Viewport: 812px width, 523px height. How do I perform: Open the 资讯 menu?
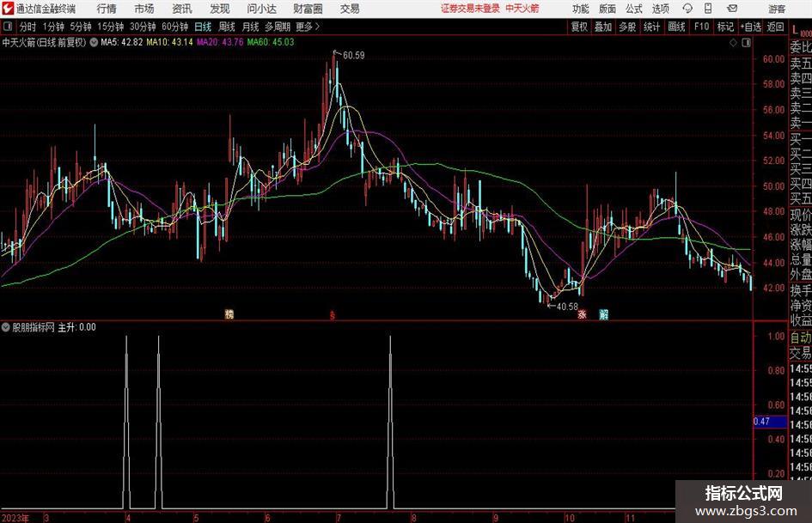(x=182, y=9)
